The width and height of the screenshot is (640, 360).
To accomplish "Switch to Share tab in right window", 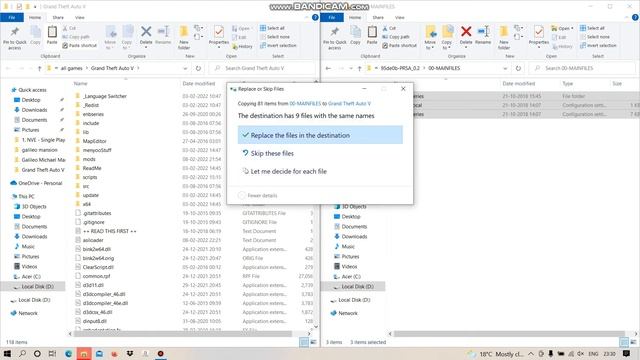I will click(x=378, y=18).
